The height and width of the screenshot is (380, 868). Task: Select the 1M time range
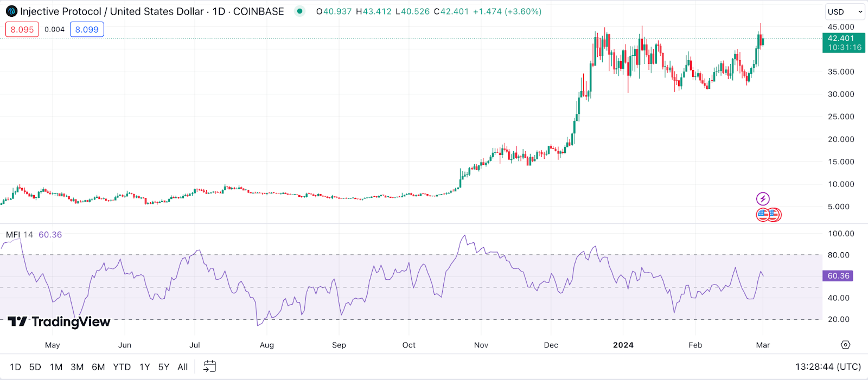[x=56, y=367]
